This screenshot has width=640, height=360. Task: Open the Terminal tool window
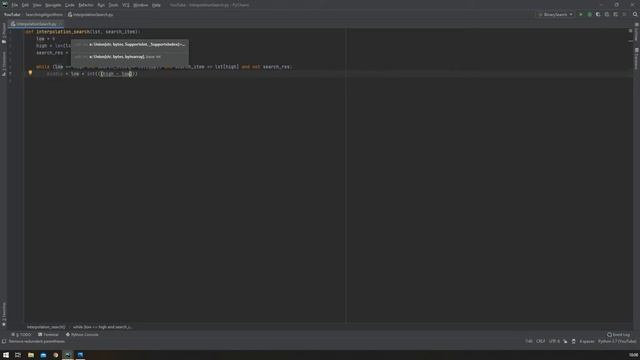[48, 335]
